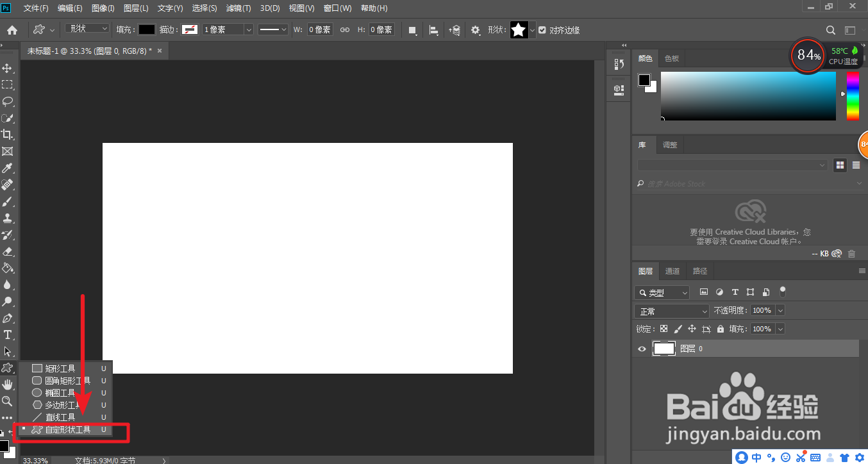Switch to the 路径 tab
Image resolution: width=868 pixels, height=464 pixels.
[x=700, y=271]
